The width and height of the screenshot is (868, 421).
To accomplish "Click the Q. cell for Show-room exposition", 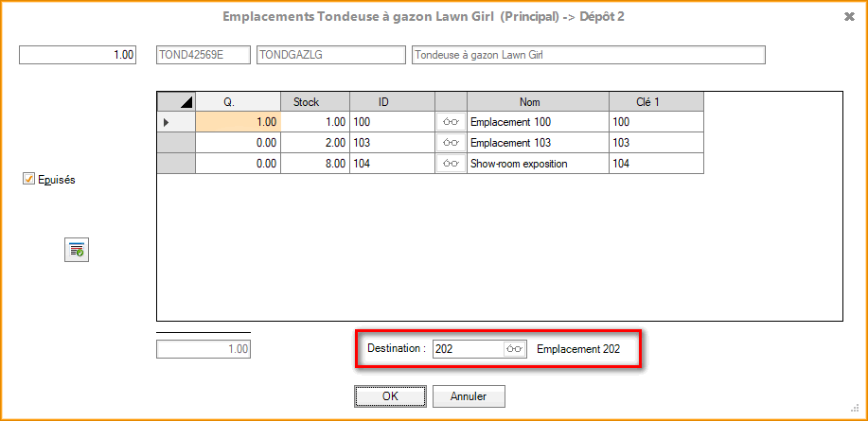I will [x=238, y=164].
